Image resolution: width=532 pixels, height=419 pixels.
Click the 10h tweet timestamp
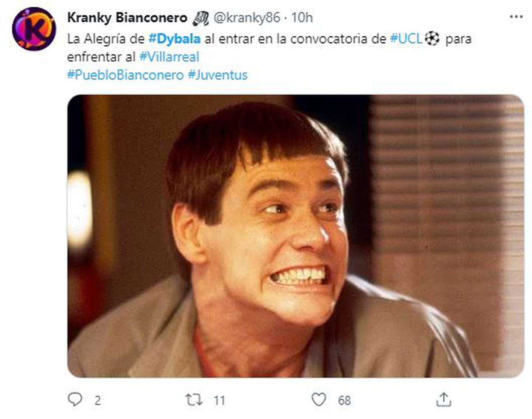pos(302,17)
